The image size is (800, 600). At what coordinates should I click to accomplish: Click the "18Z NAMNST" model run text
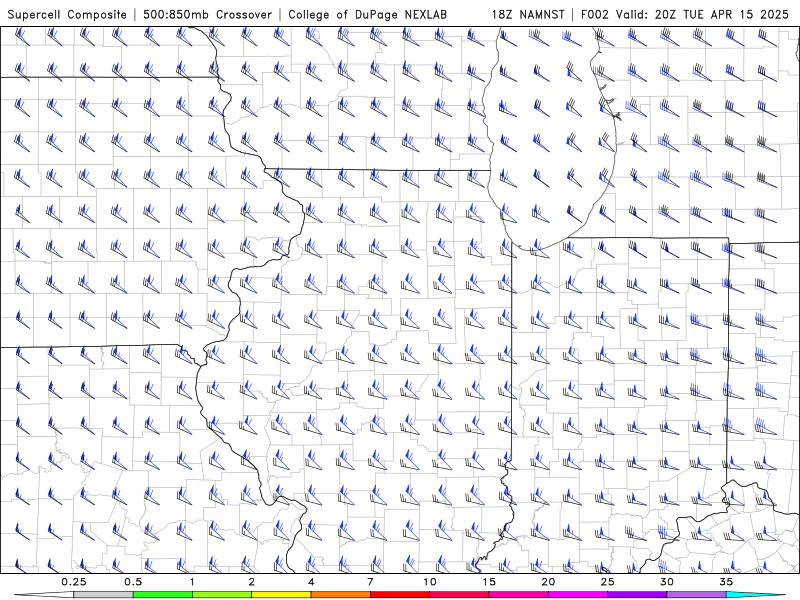528,15
